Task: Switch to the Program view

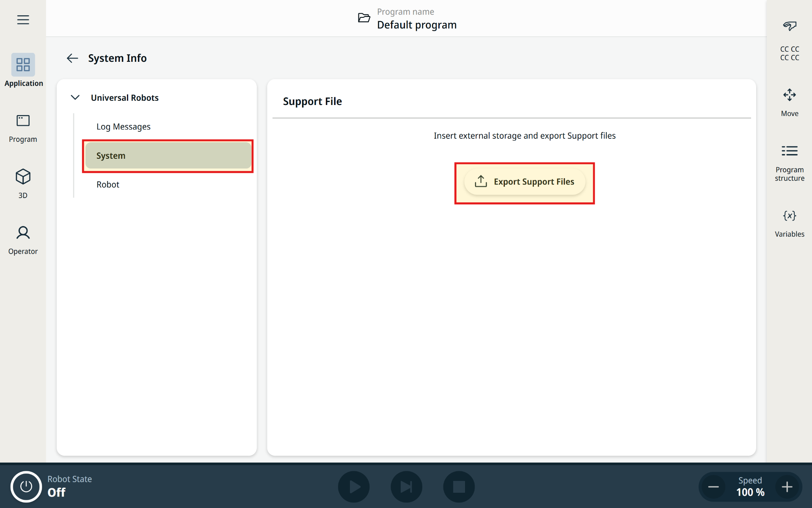Action: (23, 128)
